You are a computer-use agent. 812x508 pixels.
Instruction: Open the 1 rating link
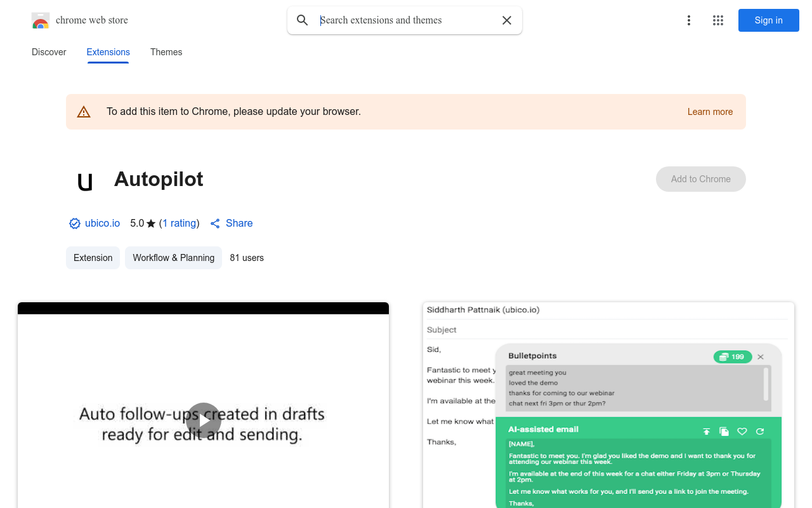pyautogui.click(x=180, y=224)
